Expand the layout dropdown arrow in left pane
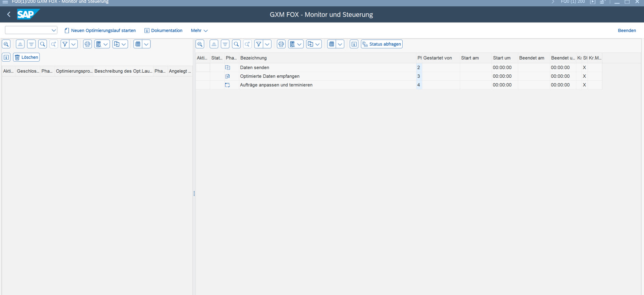Screen dimensions: 644x295 pos(146,44)
